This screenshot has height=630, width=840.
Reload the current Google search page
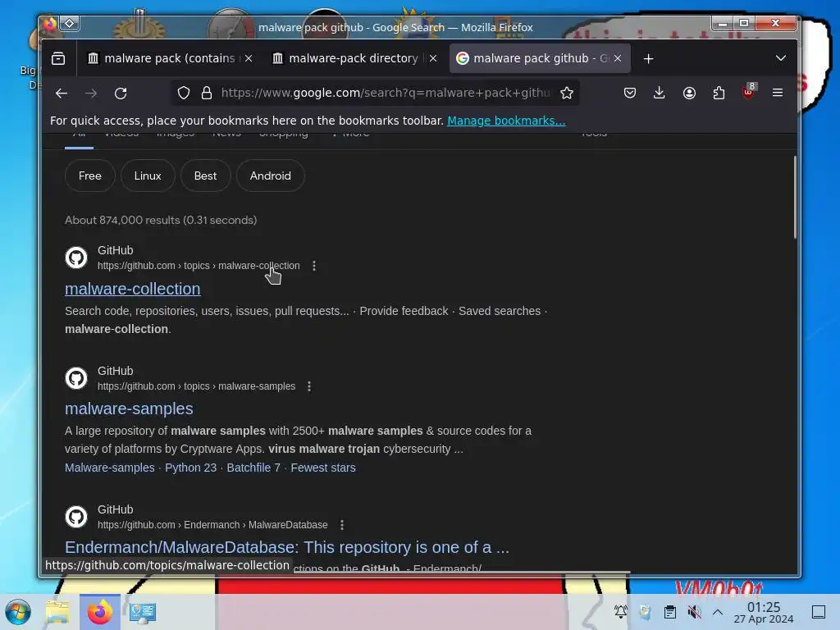pyautogui.click(x=121, y=94)
